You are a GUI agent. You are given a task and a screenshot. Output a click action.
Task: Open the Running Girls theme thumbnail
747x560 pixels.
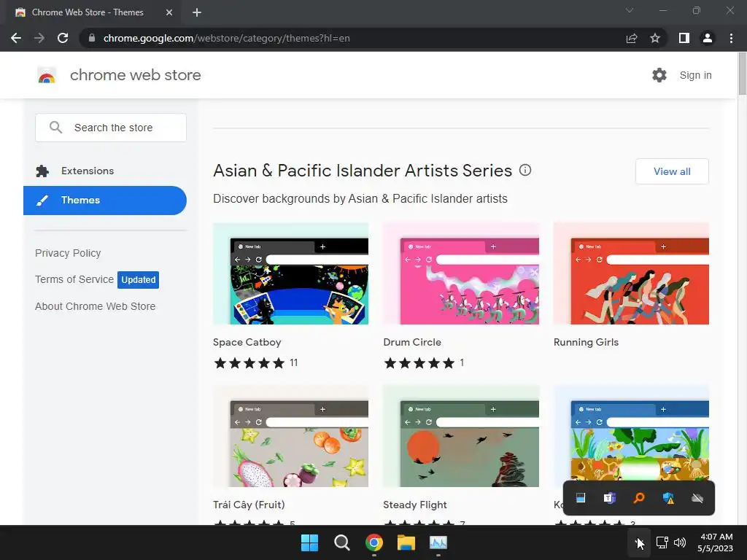631,273
